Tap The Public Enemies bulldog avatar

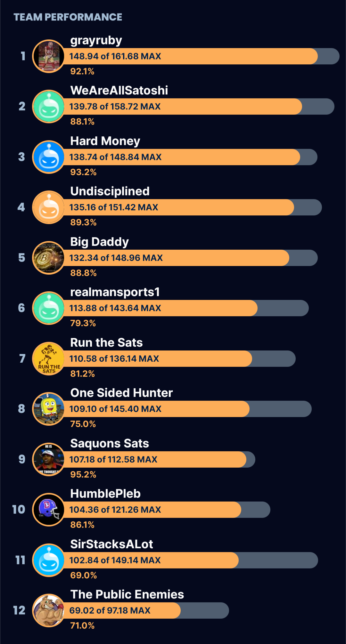49,611
